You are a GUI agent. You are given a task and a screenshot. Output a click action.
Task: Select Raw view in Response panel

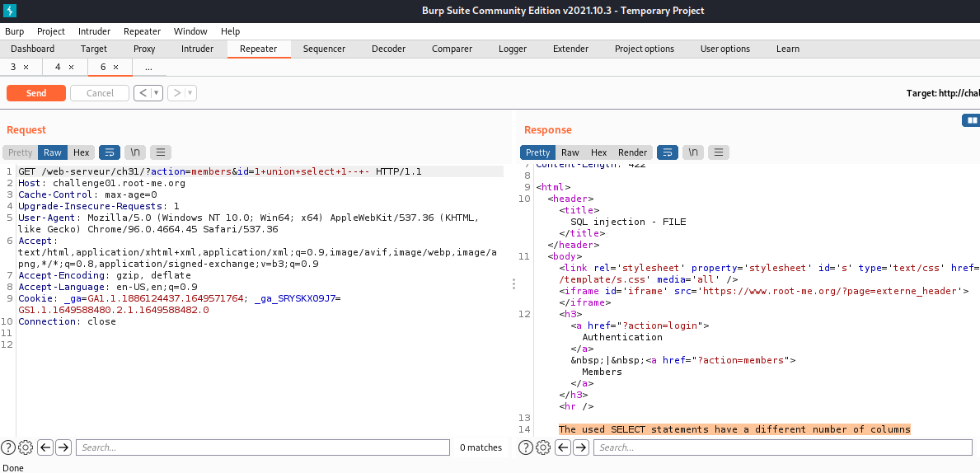point(570,152)
